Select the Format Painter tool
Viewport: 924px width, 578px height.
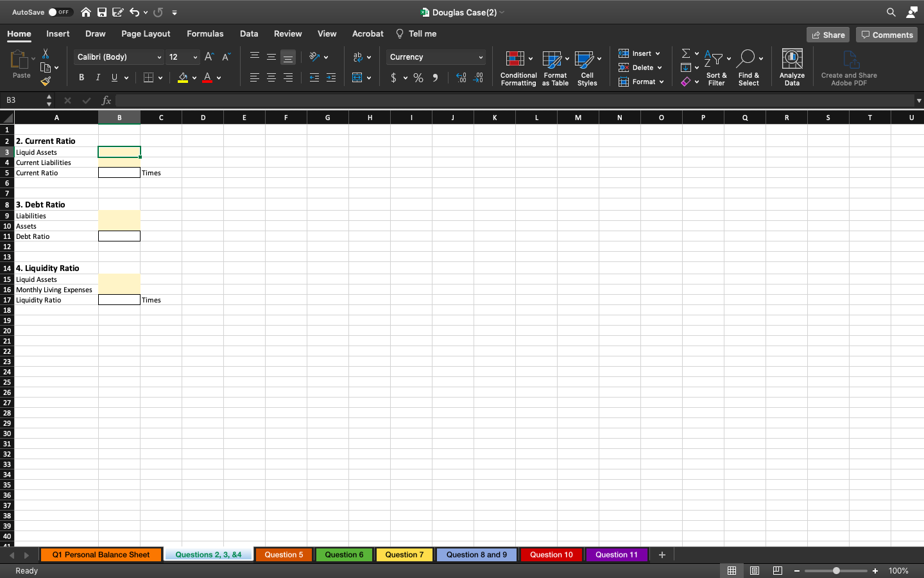coord(47,82)
